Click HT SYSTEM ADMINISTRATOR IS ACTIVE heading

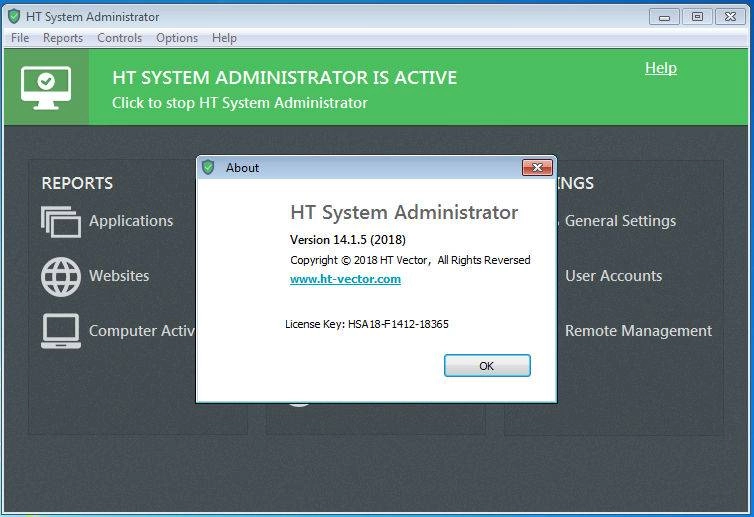284,77
